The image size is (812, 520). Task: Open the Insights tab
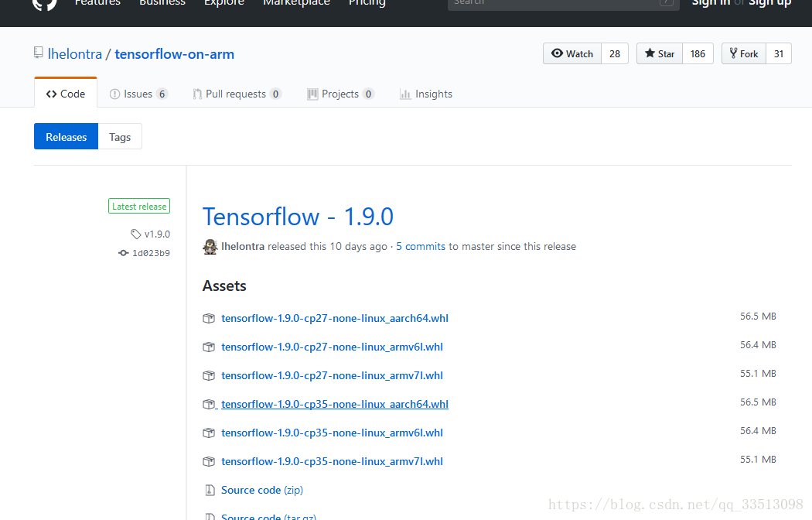coord(425,94)
